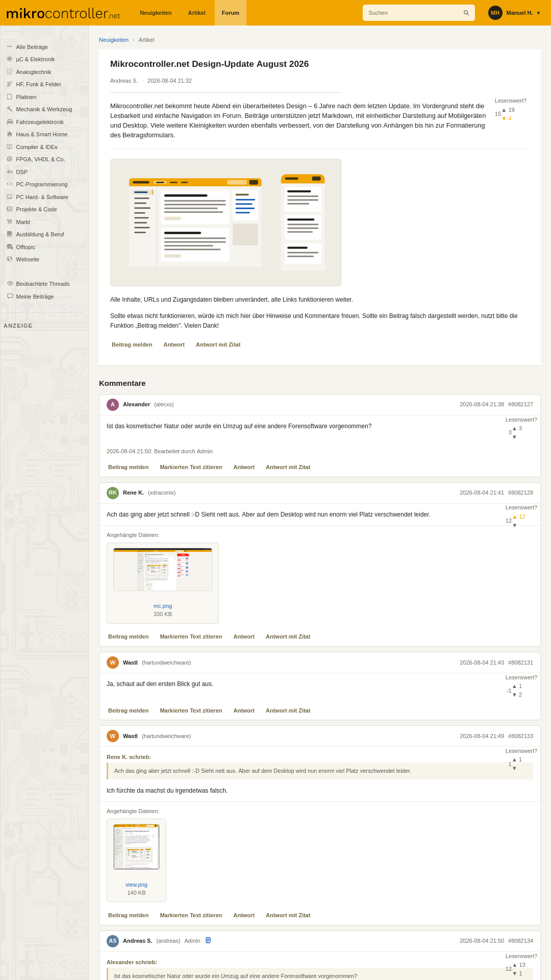Upvote Alexander's comment #8082127

click(x=514, y=429)
